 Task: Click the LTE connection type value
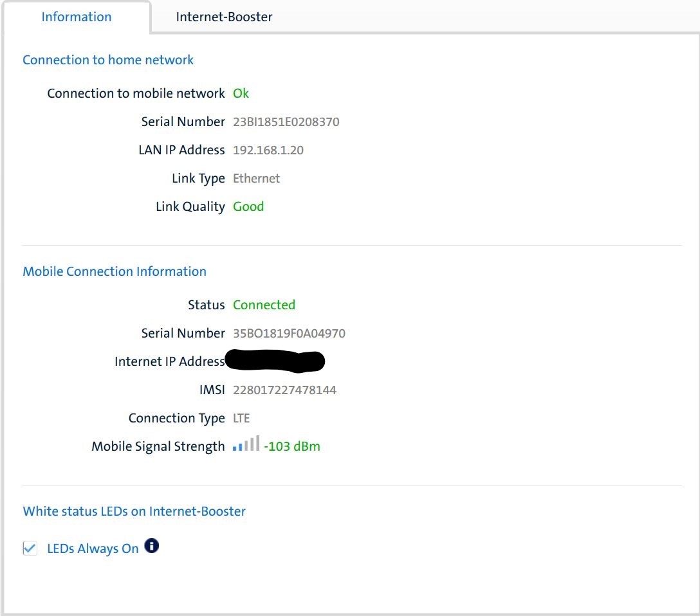241,418
